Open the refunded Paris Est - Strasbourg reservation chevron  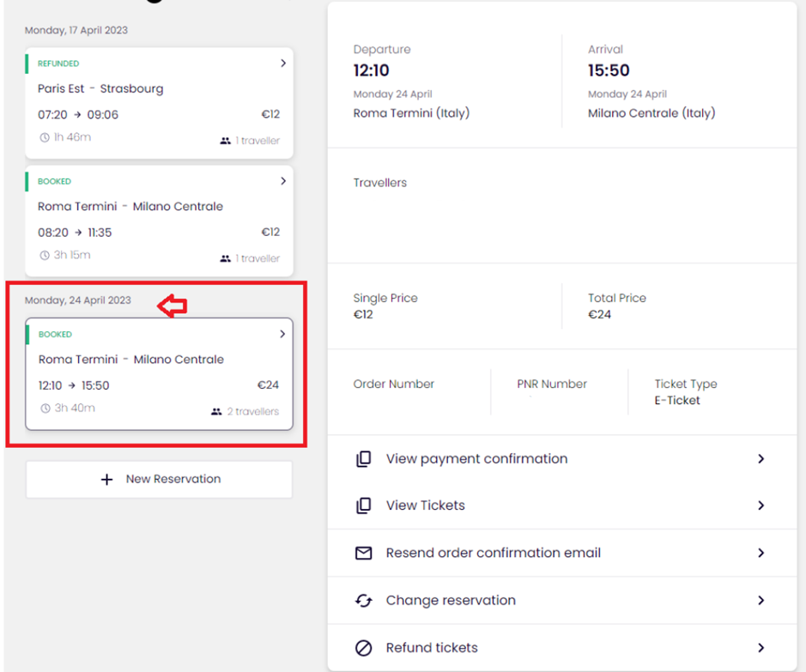point(283,64)
